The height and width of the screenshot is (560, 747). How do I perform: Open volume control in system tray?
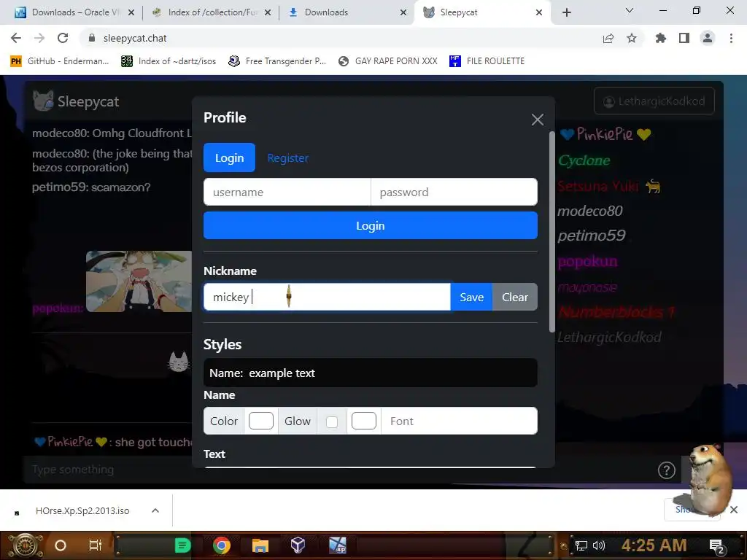pos(599,545)
